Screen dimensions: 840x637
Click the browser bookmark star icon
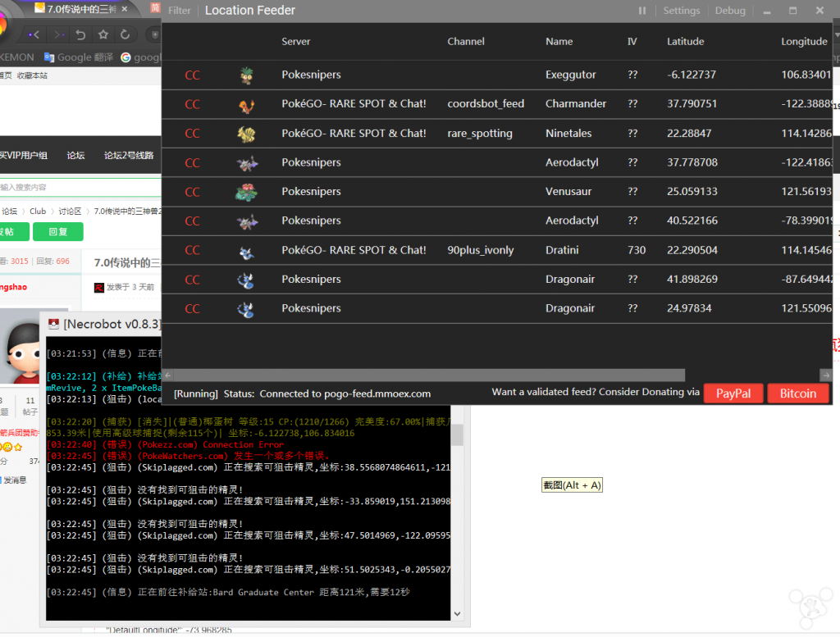coord(103,34)
